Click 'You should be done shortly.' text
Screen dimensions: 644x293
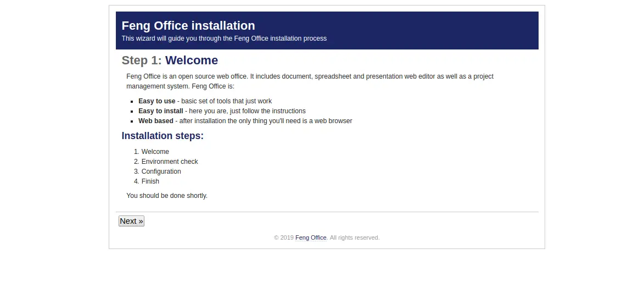(x=167, y=196)
